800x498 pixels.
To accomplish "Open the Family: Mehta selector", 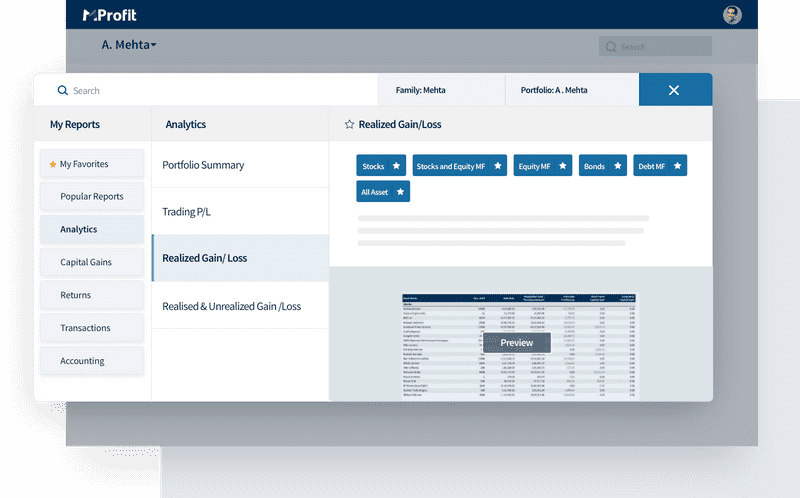I will 441,90.
